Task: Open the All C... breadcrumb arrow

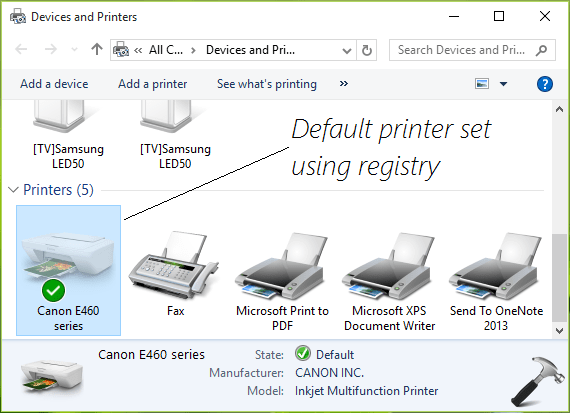Action: pyautogui.click(x=193, y=50)
